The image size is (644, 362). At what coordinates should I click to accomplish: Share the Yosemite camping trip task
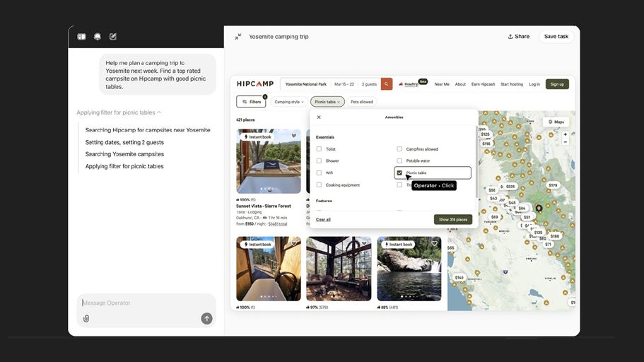pos(519,36)
